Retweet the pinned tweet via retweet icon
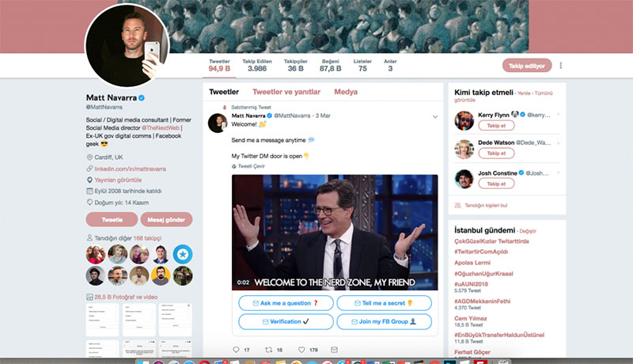633x364 pixels. pos(268,350)
